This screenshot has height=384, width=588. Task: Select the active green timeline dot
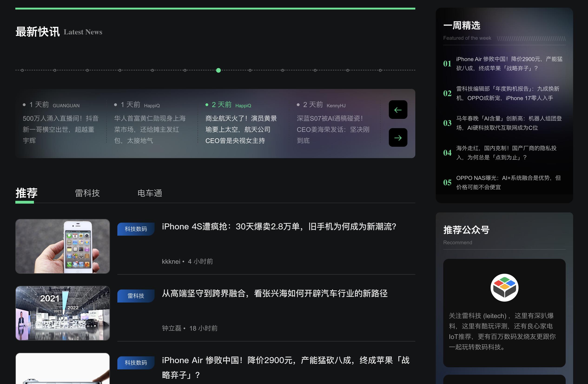[x=218, y=70]
